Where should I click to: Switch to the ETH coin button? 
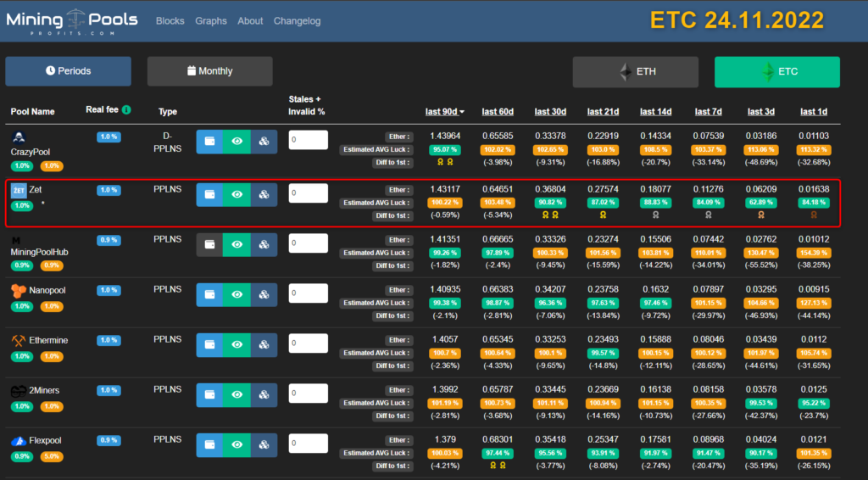pyautogui.click(x=635, y=72)
